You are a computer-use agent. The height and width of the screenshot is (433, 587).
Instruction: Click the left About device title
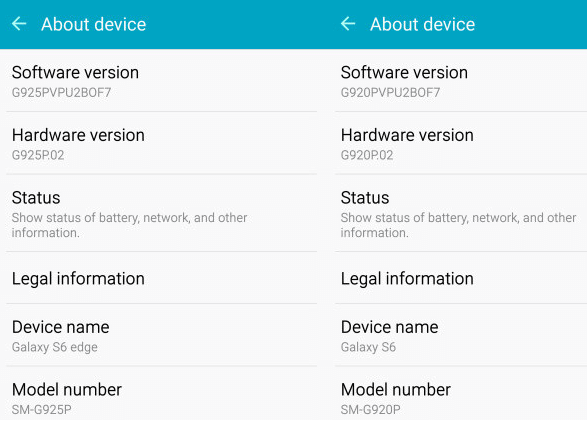coord(94,25)
